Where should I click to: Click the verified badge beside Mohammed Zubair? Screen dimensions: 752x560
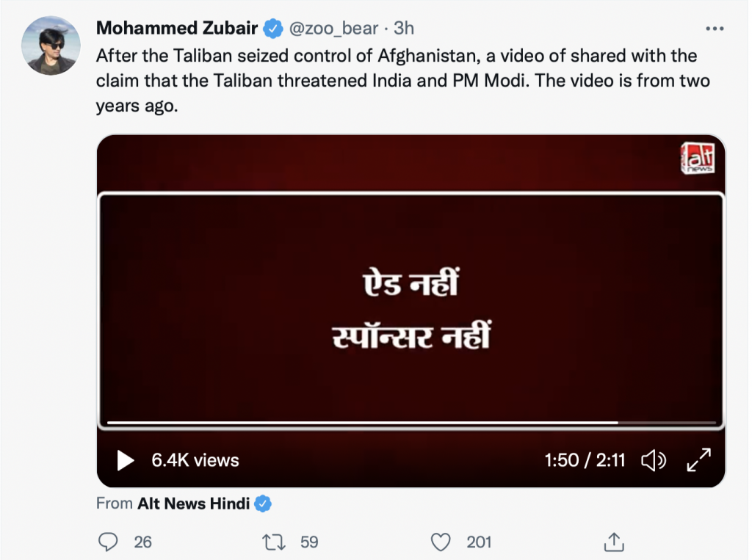tap(273, 29)
